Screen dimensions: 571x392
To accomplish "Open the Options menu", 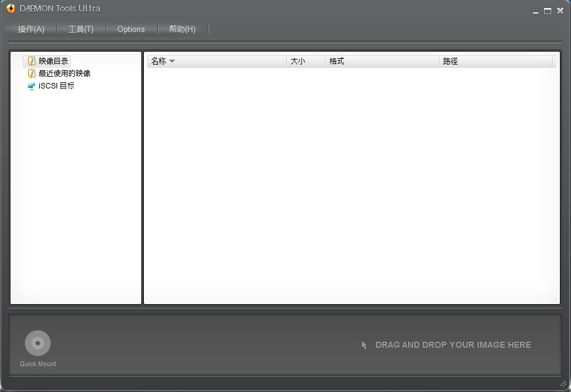I will click(x=131, y=28).
